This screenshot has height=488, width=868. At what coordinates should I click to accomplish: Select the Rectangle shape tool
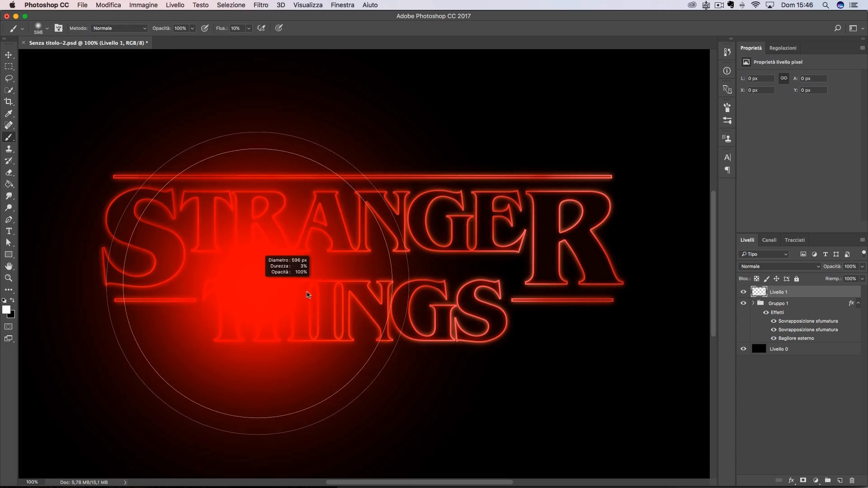pos(9,255)
